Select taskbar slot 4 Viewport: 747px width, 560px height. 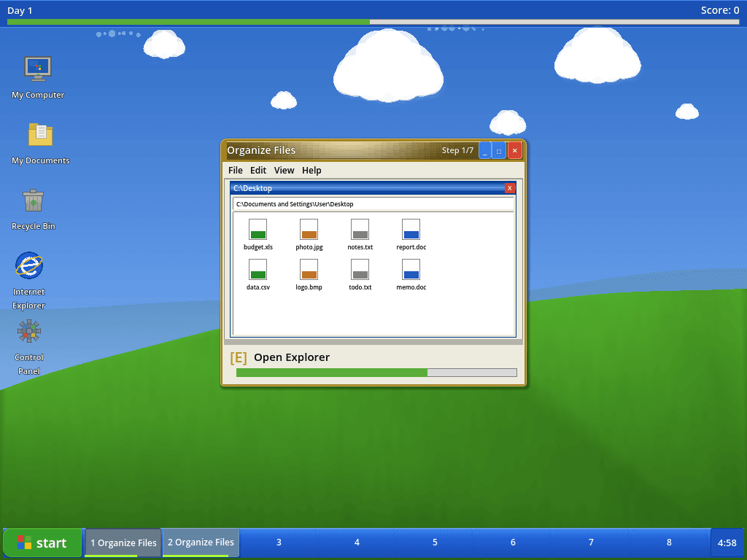click(x=357, y=542)
